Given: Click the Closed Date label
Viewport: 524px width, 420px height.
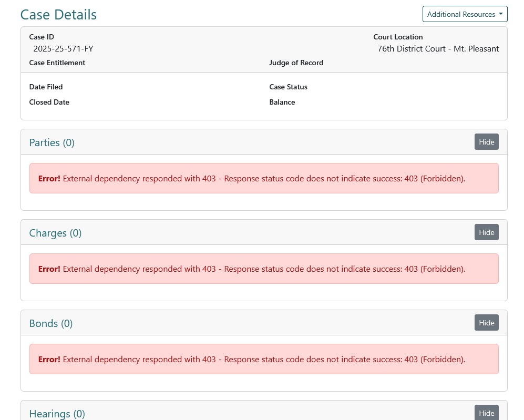Looking at the screenshot, I should tap(49, 103).
